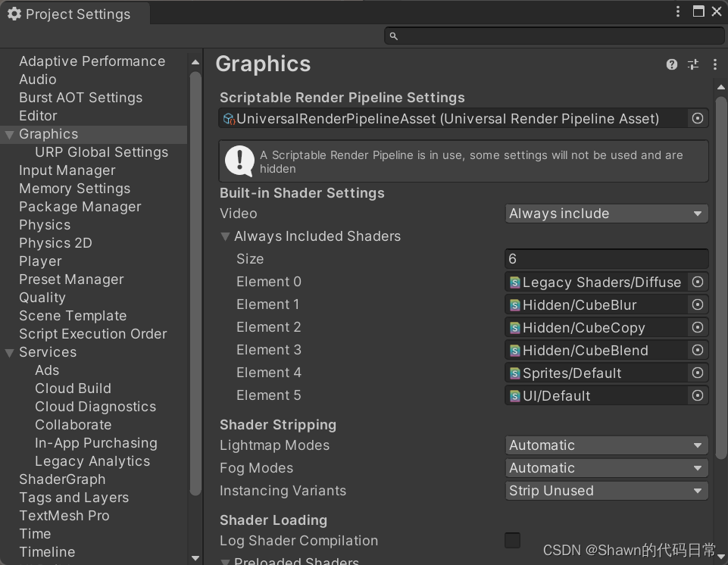Viewport: 728px width, 565px height.
Task: Collapse the Services tree arrow in sidebar
Action: coord(9,353)
